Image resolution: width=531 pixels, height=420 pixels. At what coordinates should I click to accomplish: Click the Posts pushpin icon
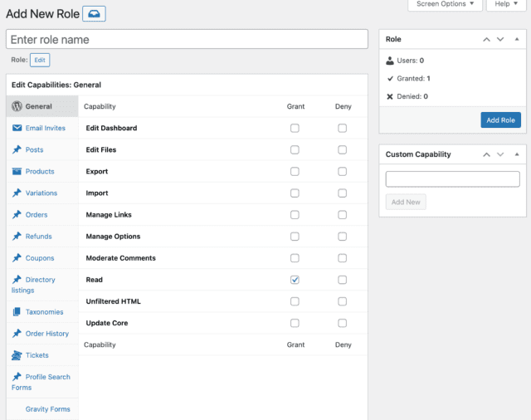(x=17, y=149)
